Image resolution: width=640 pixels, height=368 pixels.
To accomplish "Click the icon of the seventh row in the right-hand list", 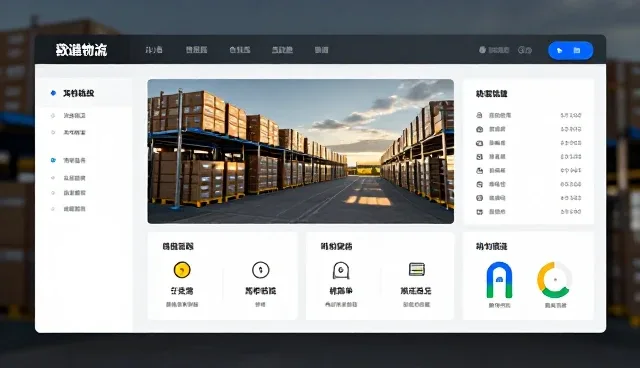I will click(x=480, y=198).
